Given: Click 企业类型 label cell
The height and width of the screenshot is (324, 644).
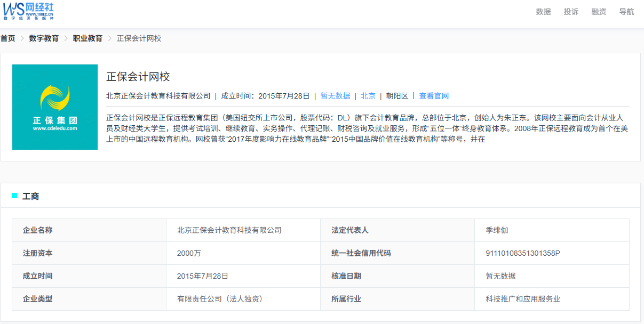Looking at the screenshot, I should 89,299.
